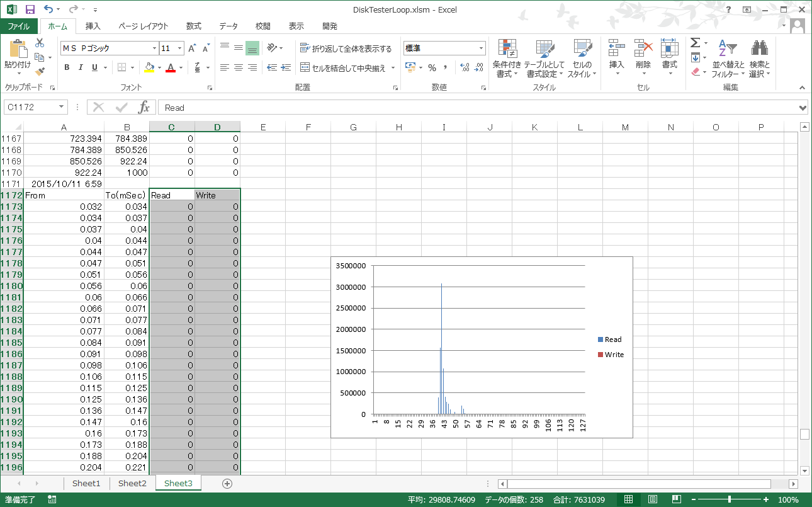Click the format painter brush icon
812x507 pixels.
point(40,72)
